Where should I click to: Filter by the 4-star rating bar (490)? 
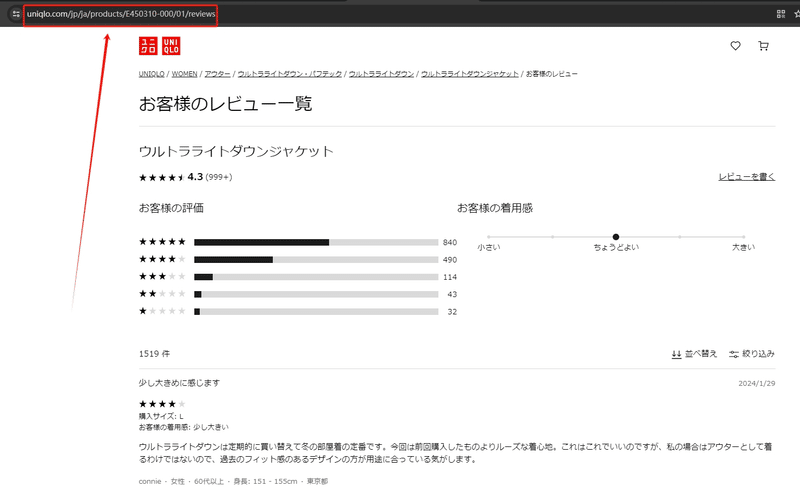(x=316, y=259)
